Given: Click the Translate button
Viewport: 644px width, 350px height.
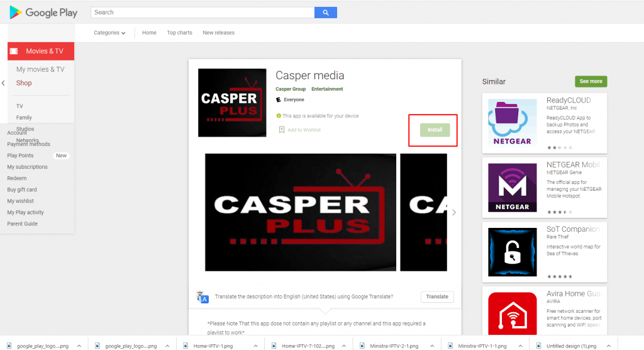Looking at the screenshot, I should [437, 296].
